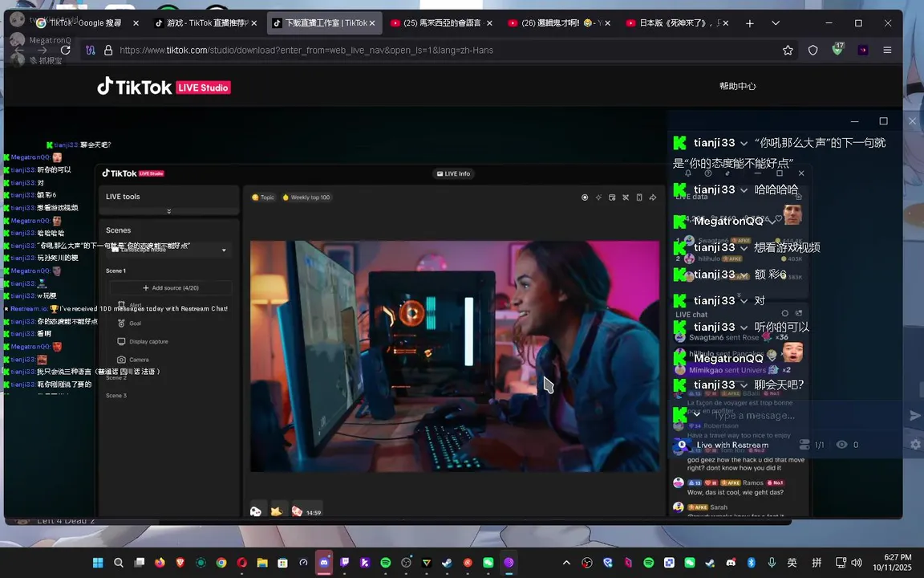The image size is (924, 578).
Task: Click Live with Restream label in chat window
Action: point(732,446)
